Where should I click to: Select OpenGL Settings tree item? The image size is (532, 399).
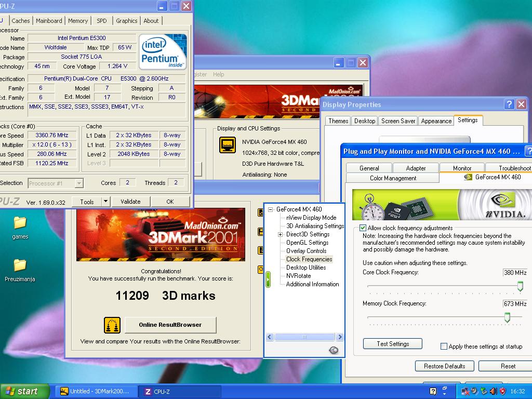[308, 243]
